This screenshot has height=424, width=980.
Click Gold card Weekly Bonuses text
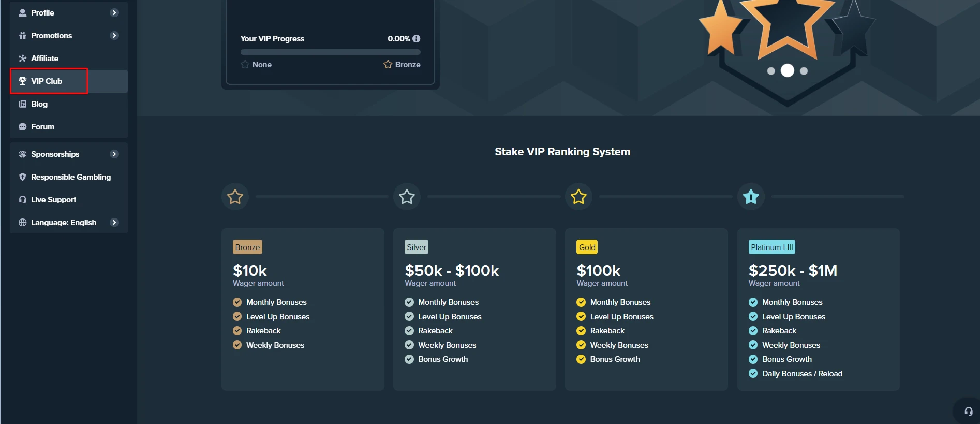619,345
